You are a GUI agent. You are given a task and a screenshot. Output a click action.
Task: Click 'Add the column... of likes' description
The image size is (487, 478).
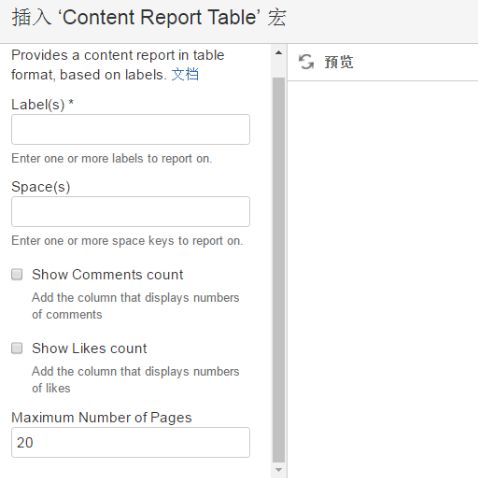136,380
